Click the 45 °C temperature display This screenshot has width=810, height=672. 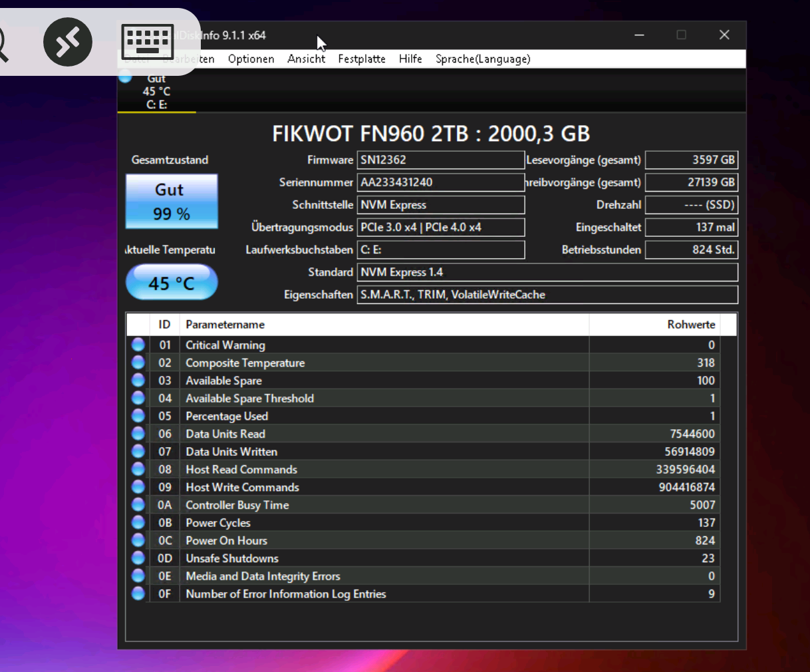171,281
